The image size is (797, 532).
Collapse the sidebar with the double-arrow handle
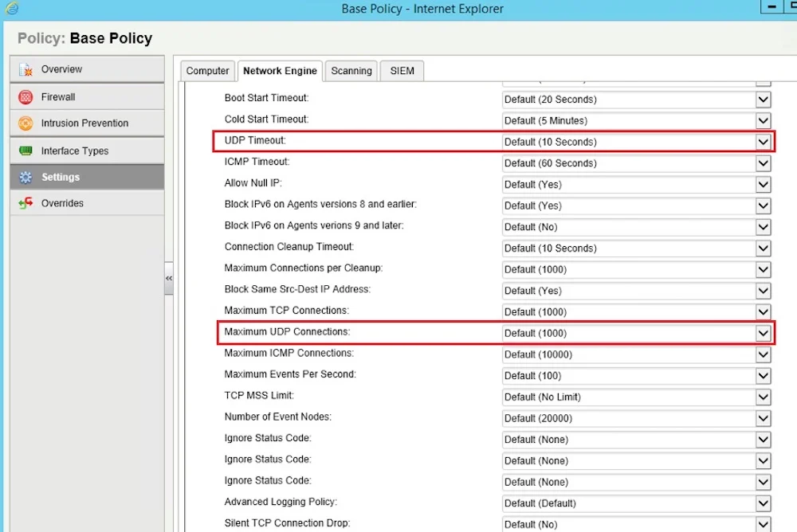coord(169,279)
